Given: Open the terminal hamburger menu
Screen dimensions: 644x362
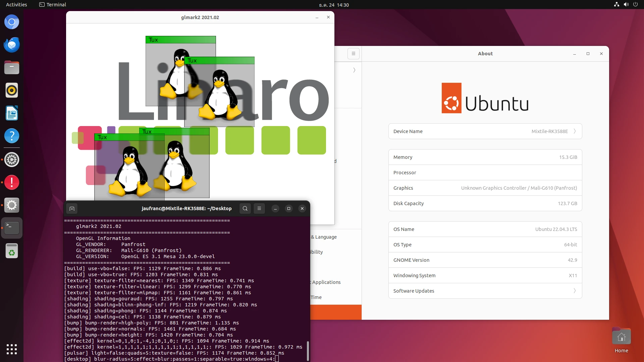Looking at the screenshot, I should coord(259,208).
